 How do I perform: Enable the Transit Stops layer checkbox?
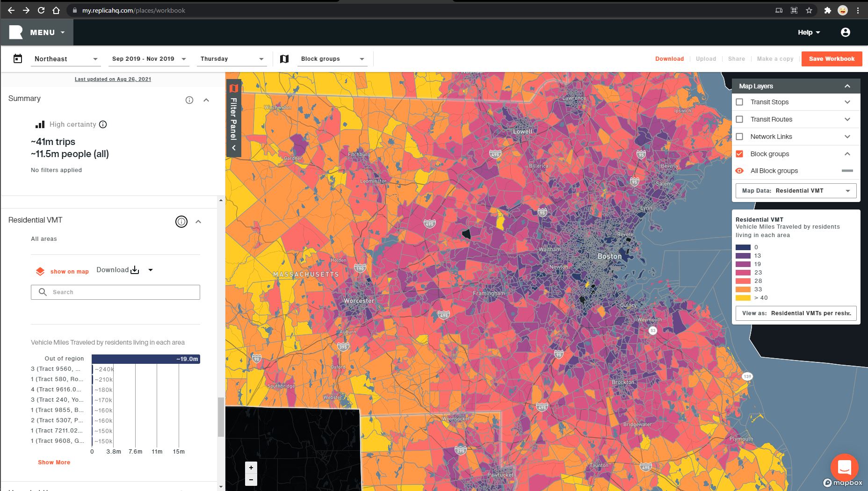coord(739,102)
